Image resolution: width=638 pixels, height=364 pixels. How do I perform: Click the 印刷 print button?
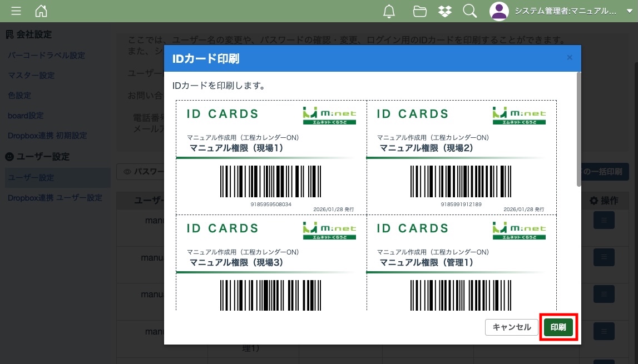click(558, 327)
